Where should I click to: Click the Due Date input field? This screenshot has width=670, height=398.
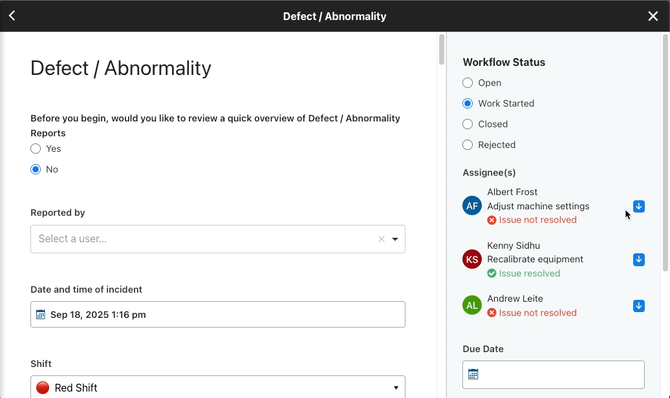[x=553, y=374]
